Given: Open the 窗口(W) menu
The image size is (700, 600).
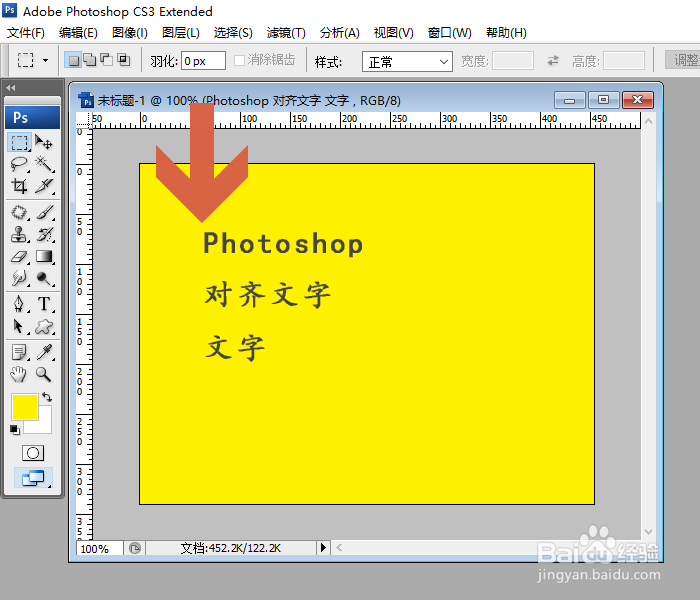Looking at the screenshot, I should tap(450, 33).
